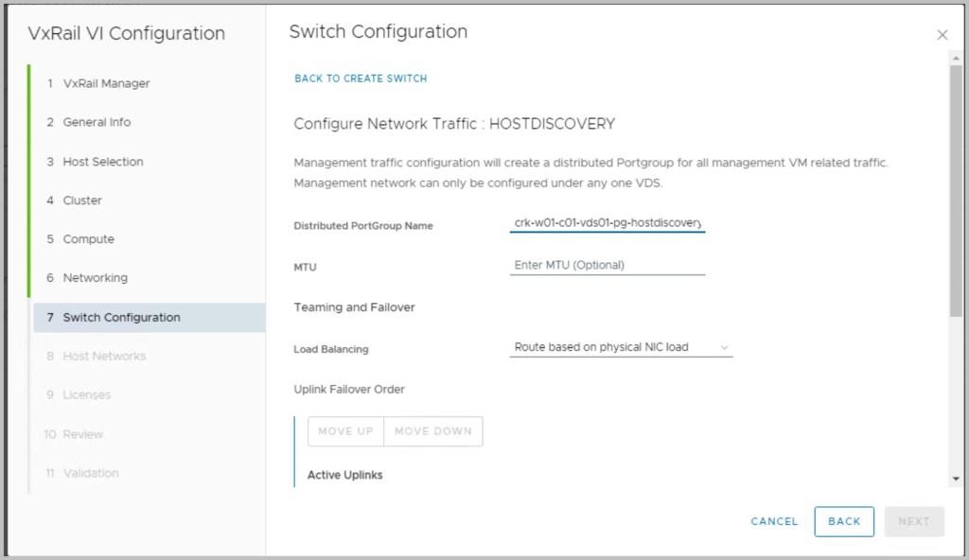969x560 pixels.
Task: Switch to the Compute step
Action: [88, 239]
